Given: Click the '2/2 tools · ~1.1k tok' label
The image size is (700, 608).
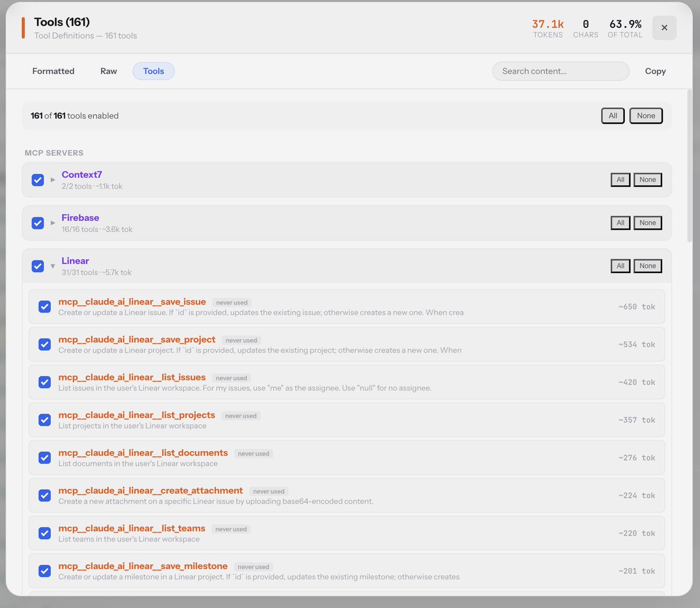Looking at the screenshot, I should tap(92, 186).
